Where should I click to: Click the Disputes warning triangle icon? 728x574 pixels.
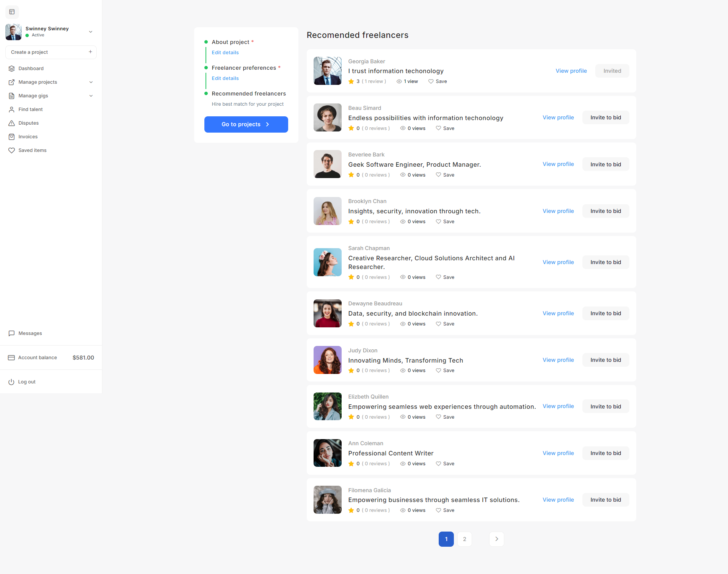pos(12,123)
